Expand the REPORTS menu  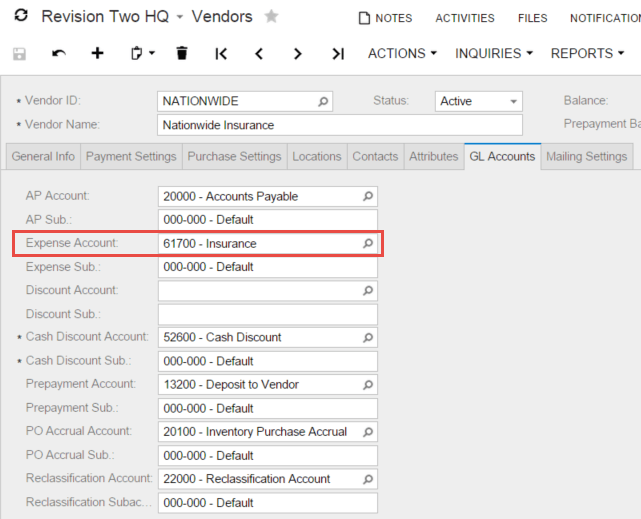tap(587, 53)
